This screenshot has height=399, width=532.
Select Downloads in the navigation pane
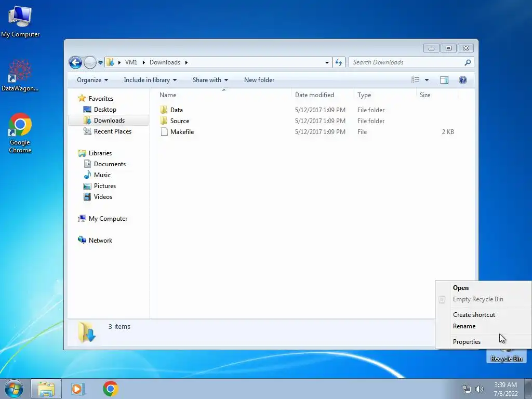tap(109, 121)
